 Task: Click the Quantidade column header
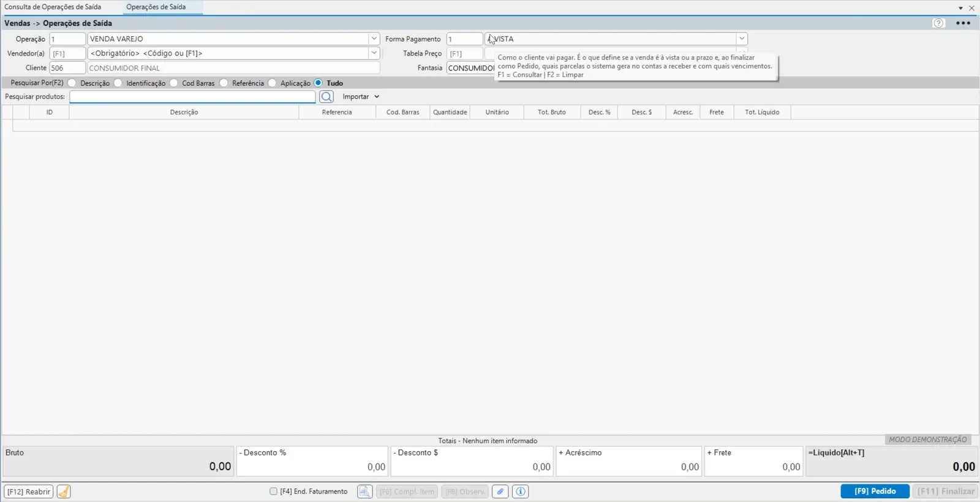coord(450,112)
